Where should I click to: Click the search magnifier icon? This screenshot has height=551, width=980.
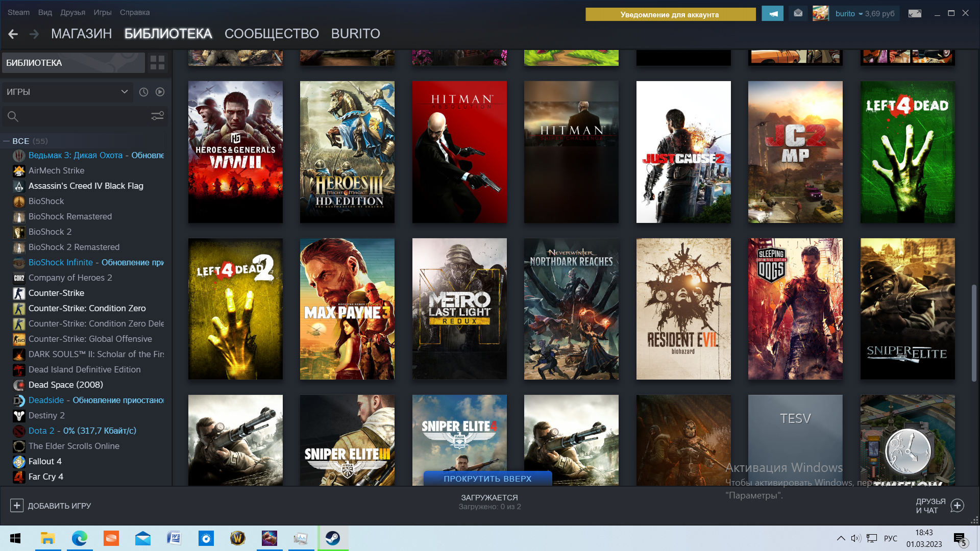13,117
